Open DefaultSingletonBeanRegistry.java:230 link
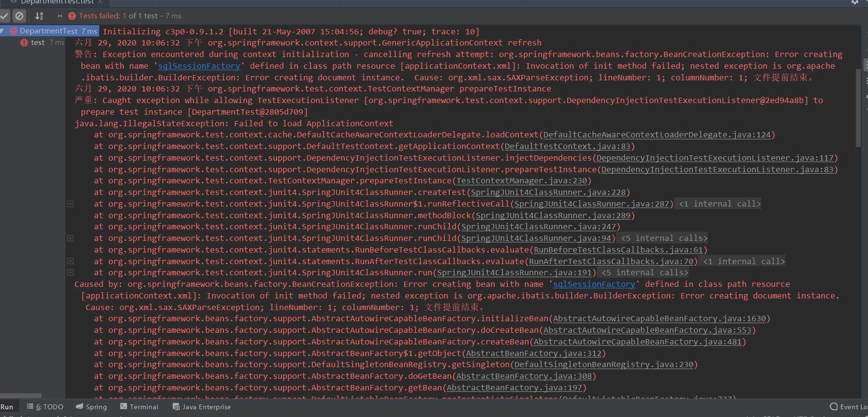Viewport: 868px width, 417px height. [603, 364]
